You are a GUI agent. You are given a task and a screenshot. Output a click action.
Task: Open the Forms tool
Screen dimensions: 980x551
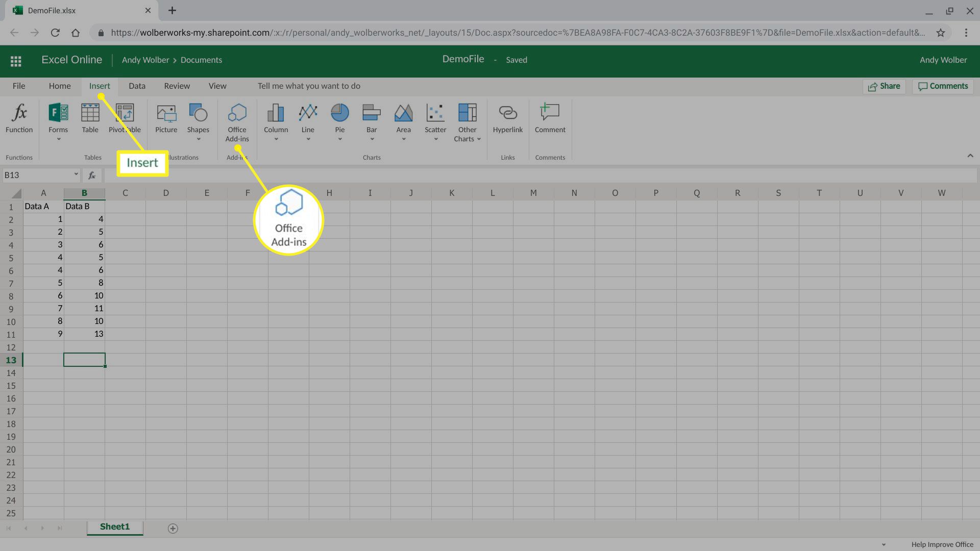tap(58, 121)
